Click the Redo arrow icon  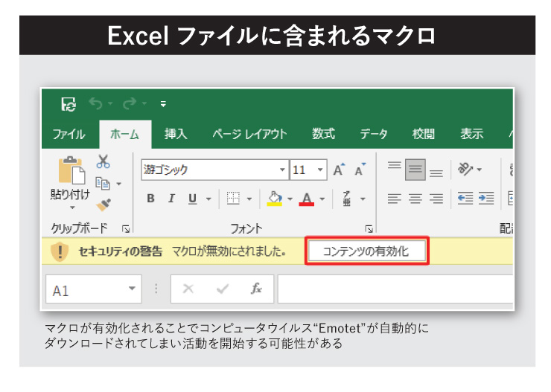point(130,104)
